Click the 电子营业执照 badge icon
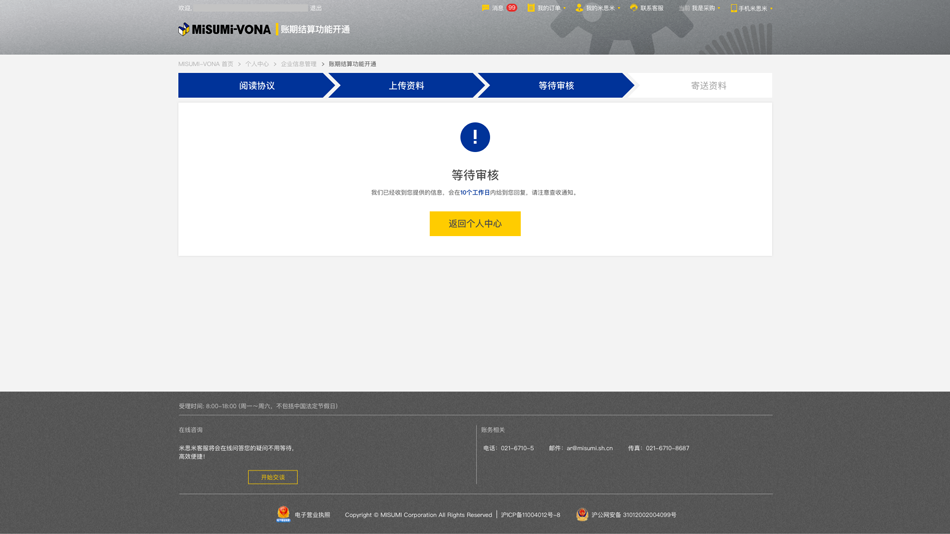Viewport: 950px width, 534px height. click(283, 514)
